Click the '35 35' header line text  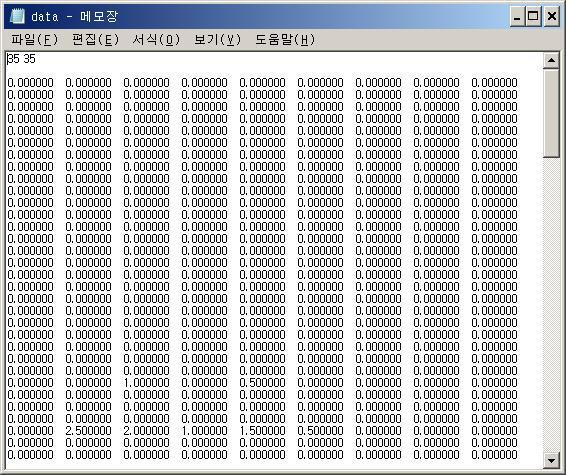click(21, 59)
